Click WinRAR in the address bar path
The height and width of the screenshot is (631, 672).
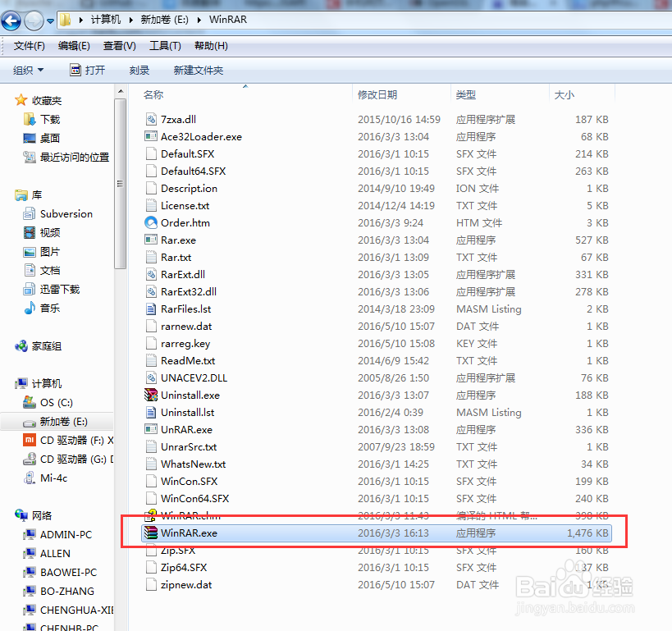click(x=228, y=20)
